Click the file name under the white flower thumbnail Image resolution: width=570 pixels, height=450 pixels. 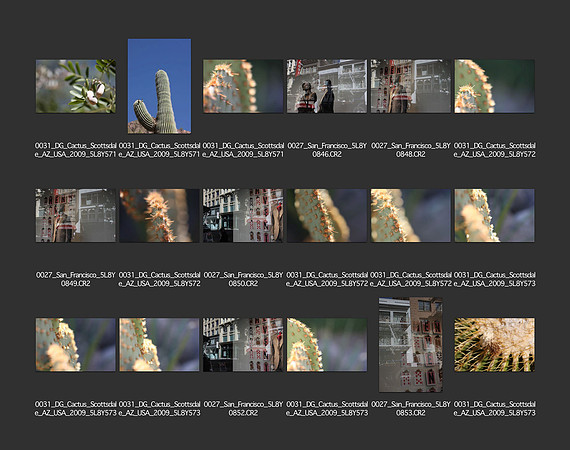coord(76,150)
